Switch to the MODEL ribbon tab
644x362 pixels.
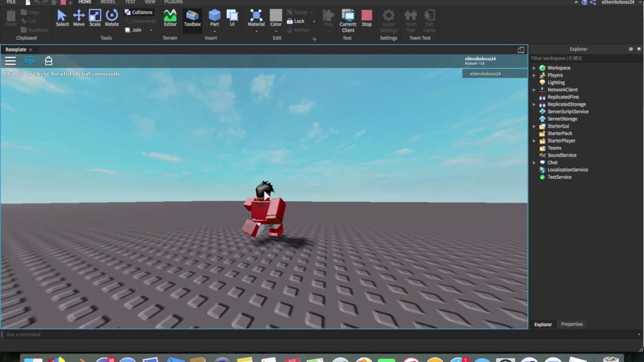tap(108, 2)
